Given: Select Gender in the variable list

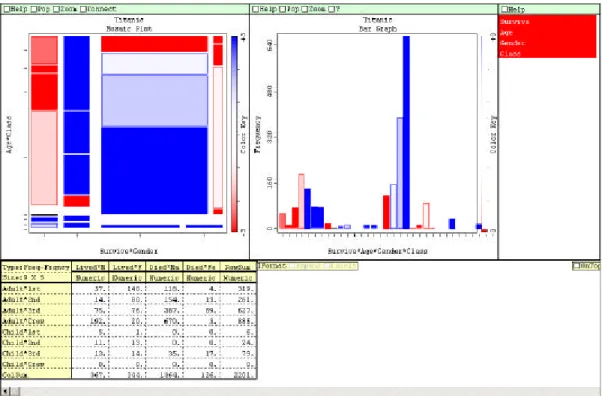Looking at the screenshot, I should (x=547, y=43).
